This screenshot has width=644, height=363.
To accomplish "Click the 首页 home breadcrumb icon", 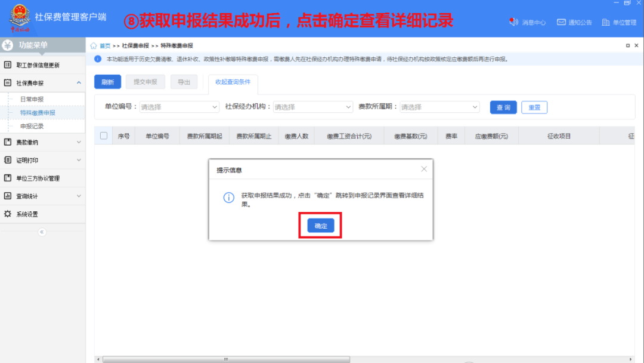I will (x=94, y=45).
